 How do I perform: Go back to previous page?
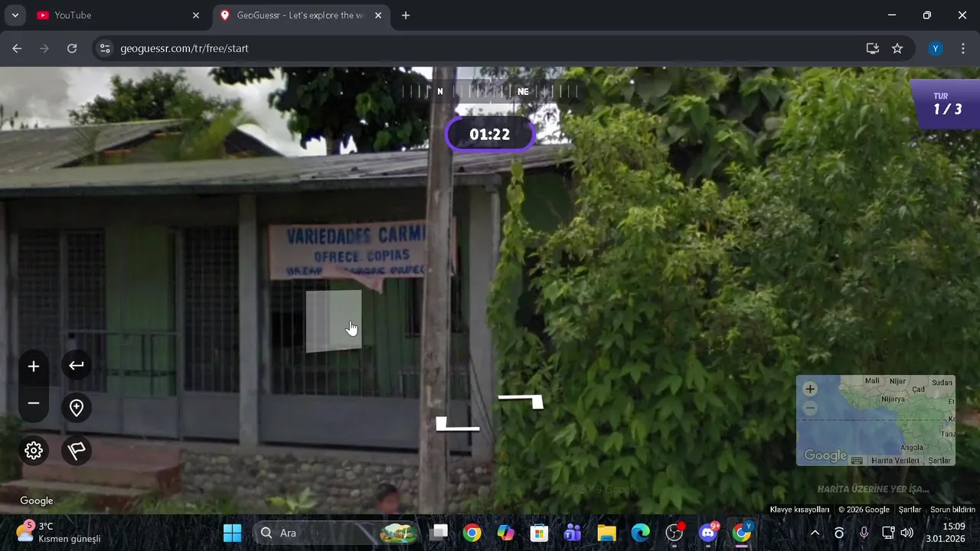(17, 48)
